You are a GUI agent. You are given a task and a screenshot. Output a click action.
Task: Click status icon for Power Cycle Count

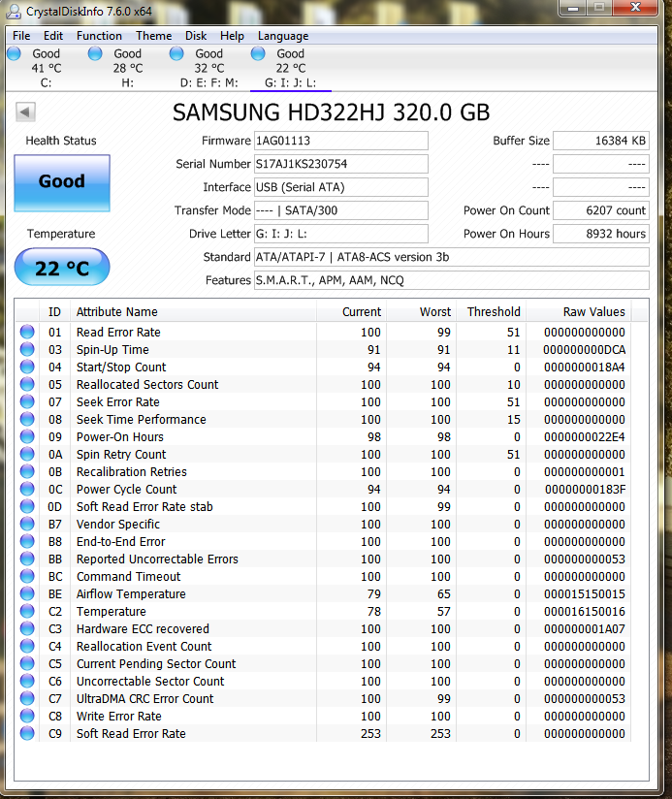point(27,489)
